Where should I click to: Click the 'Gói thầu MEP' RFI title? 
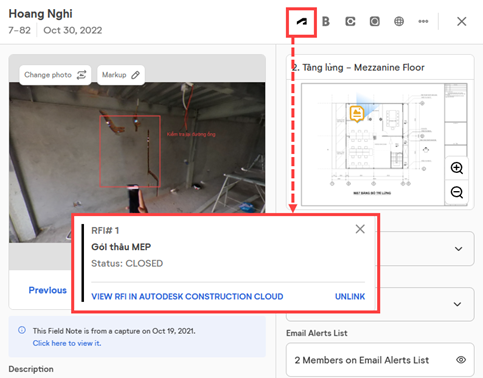click(121, 247)
